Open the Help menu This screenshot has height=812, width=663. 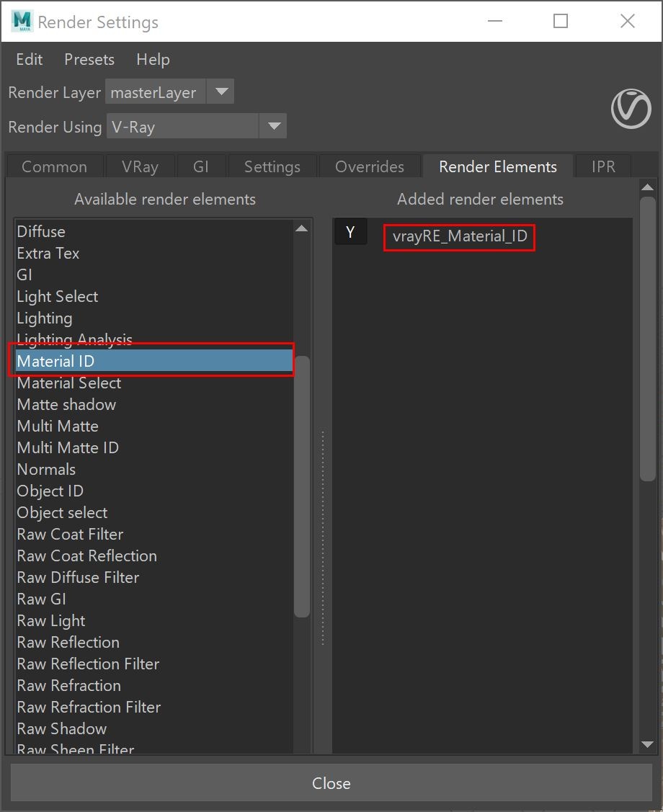pyautogui.click(x=153, y=60)
